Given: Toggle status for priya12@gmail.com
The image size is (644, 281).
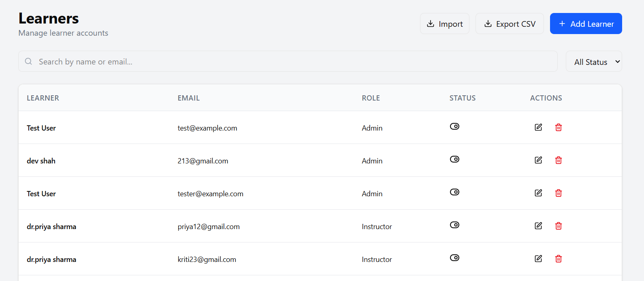Looking at the screenshot, I should point(454,225).
